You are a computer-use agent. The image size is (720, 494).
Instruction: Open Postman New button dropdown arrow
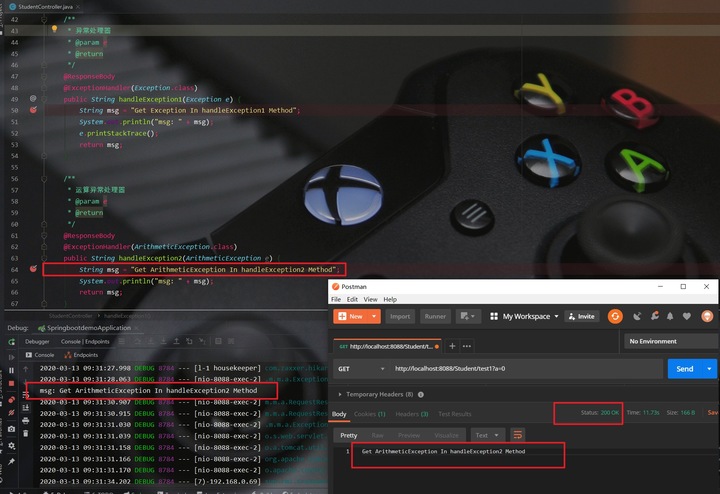tap(374, 316)
